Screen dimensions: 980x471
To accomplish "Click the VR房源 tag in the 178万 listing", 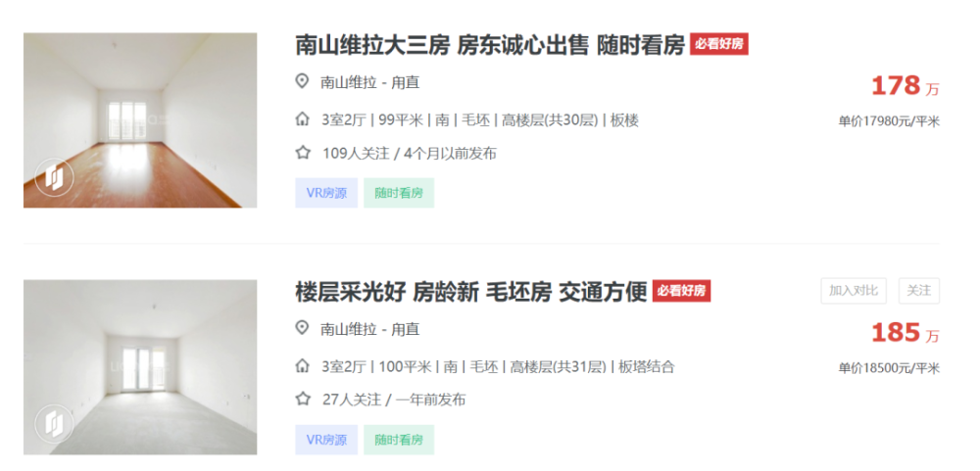I will coord(326,193).
